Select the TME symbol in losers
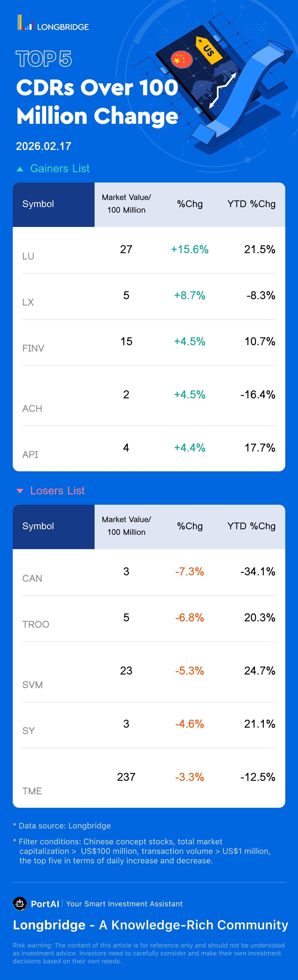 pyautogui.click(x=32, y=791)
